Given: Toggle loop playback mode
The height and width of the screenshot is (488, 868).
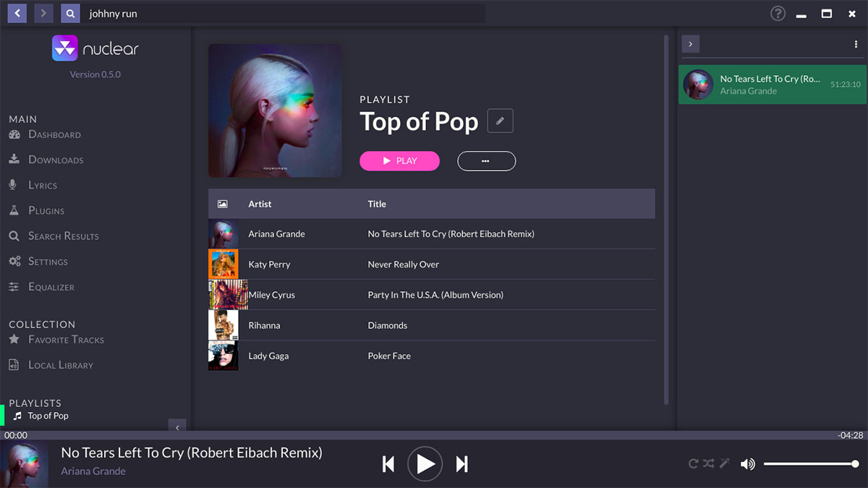Looking at the screenshot, I should click(693, 464).
